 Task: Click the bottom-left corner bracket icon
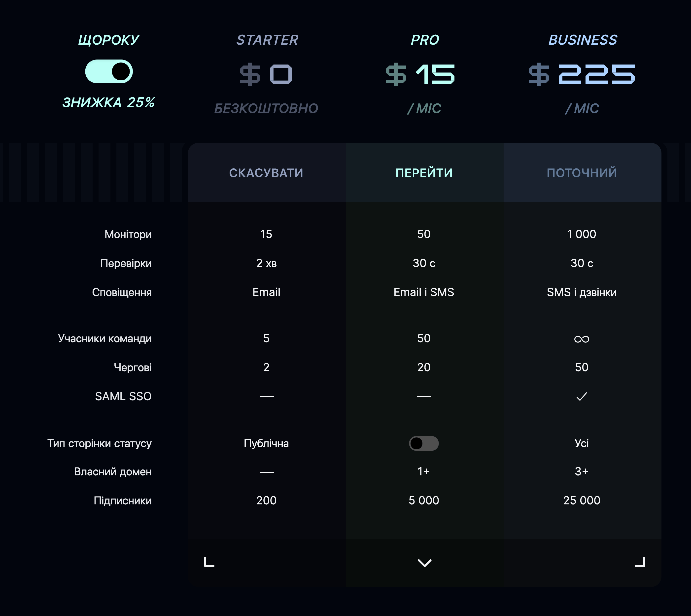click(x=209, y=562)
